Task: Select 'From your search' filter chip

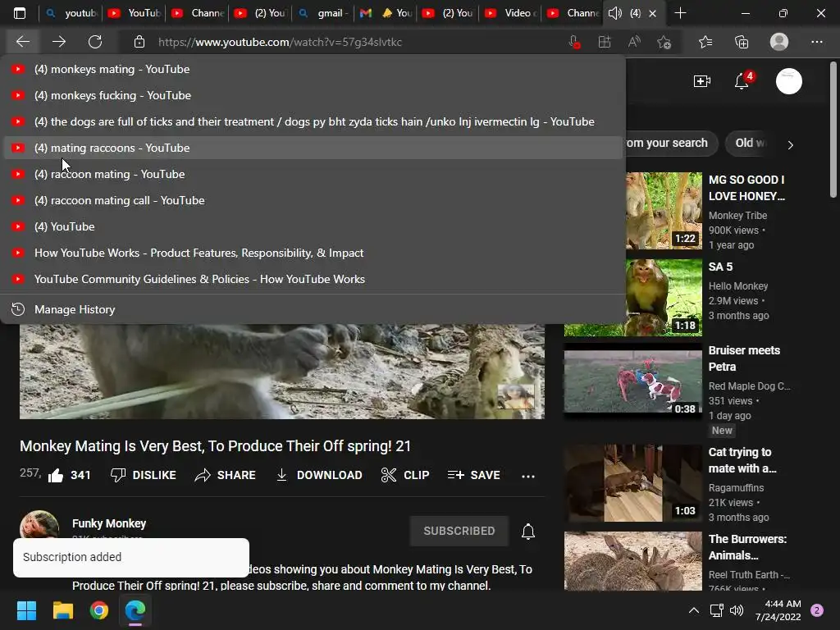Action: click(671, 143)
